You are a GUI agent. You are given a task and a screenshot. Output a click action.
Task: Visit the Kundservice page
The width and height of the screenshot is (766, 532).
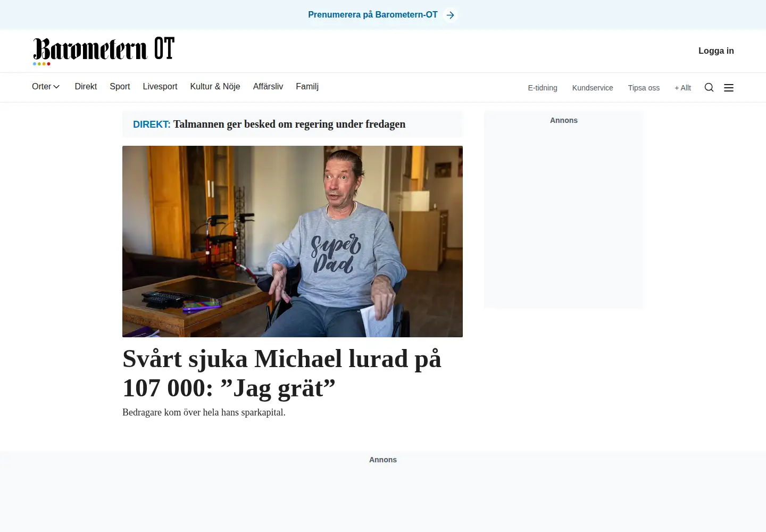click(593, 88)
